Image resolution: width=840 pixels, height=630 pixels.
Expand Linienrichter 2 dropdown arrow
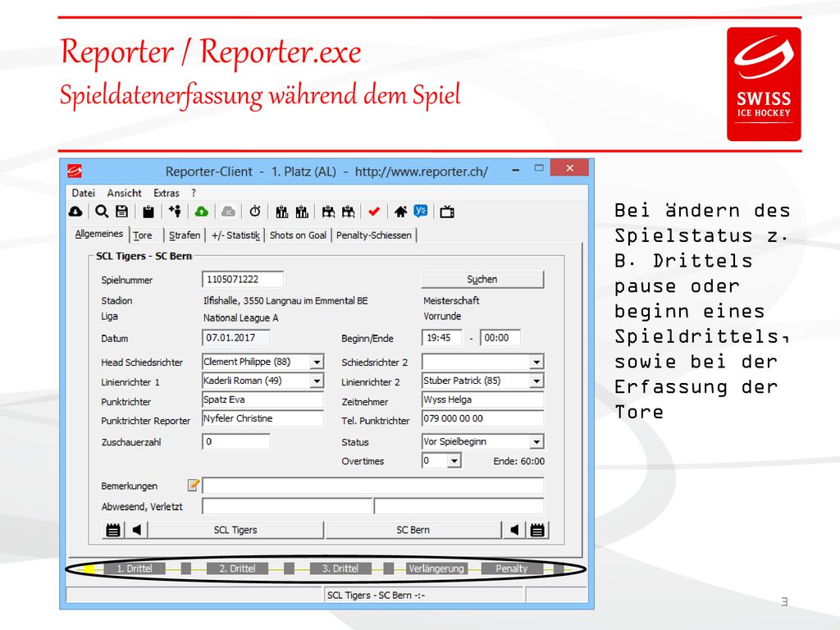point(536,381)
